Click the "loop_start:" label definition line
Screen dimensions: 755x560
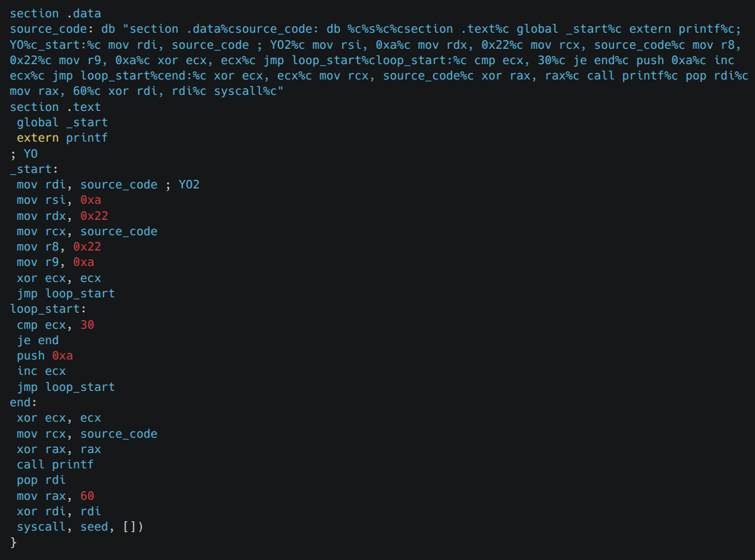click(48, 309)
